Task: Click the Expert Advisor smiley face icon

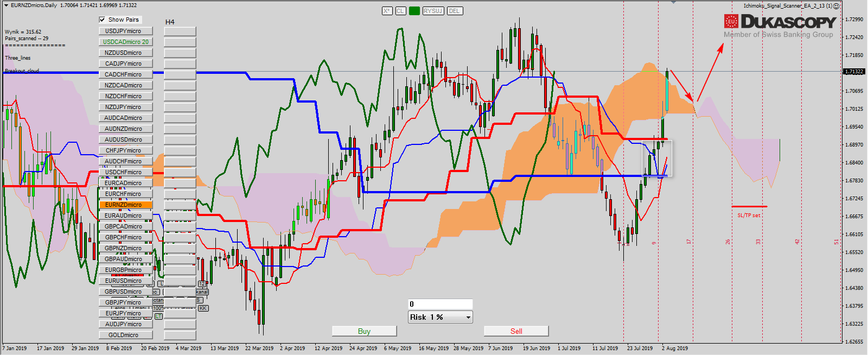Action: coord(837,6)
